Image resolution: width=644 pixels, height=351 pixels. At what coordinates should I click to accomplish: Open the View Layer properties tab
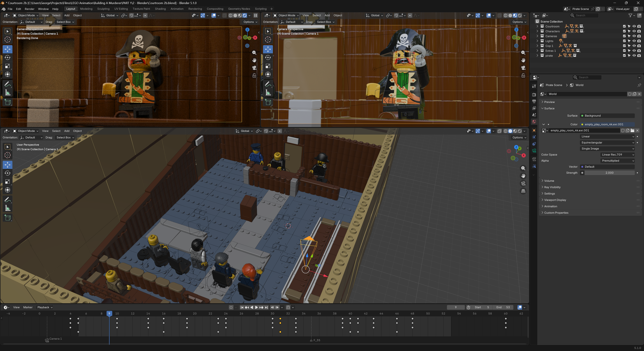point(534,108)
